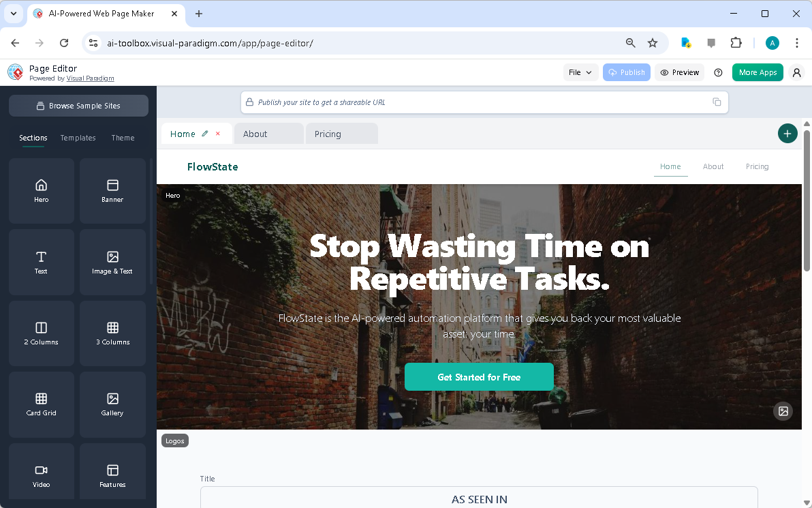Screen dimensions: 812x508
Task: Visit the Visual Paradigm link
Action: click(x=90, y=78)
